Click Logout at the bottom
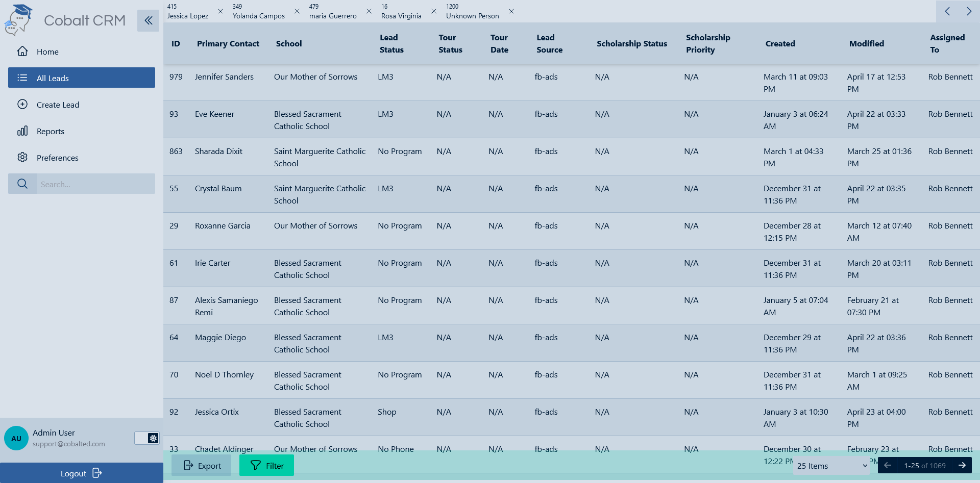 81,473
